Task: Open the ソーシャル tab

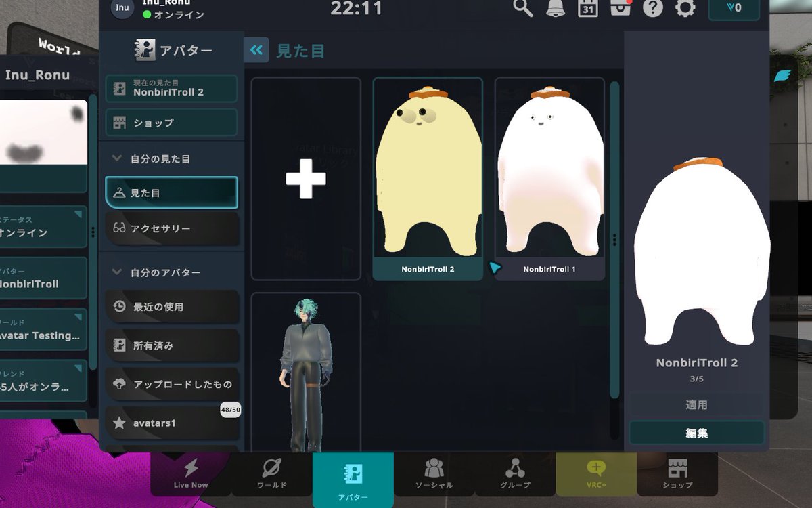Action: [434, 473]
